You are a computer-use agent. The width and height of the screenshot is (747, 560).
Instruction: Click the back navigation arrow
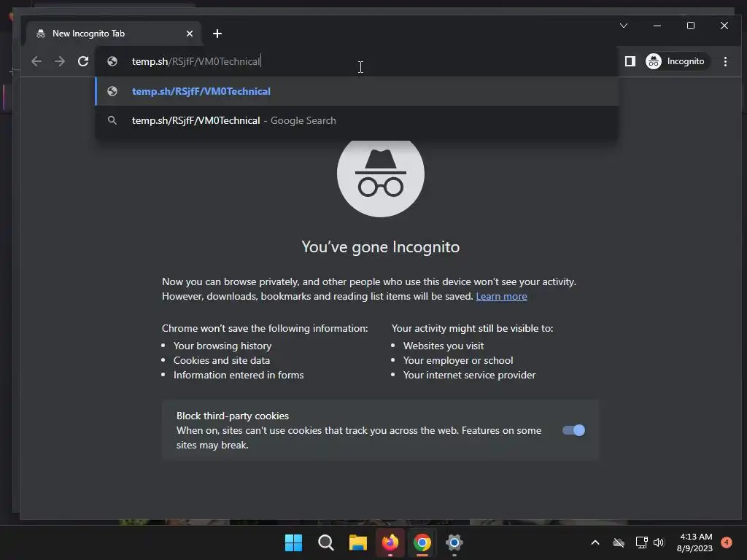(x=36, y=61)
